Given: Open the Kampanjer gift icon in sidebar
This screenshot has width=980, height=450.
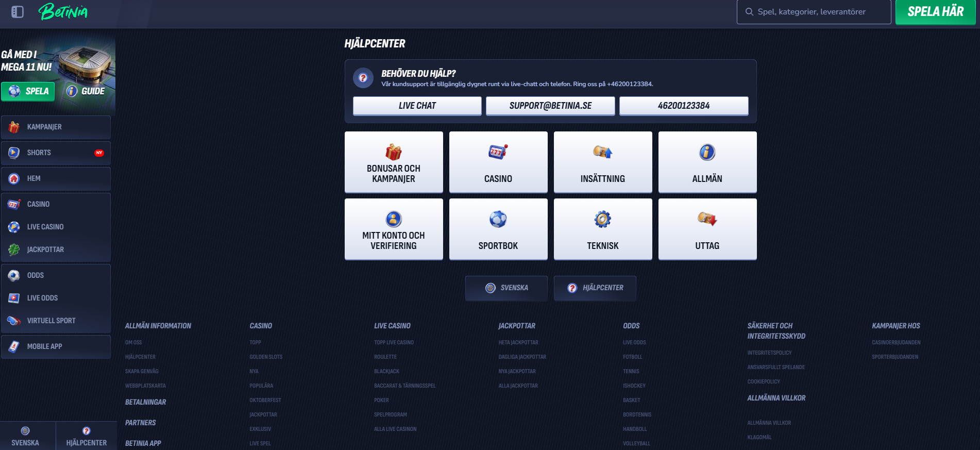Looking at the screenshot, I should click(14, 127).
